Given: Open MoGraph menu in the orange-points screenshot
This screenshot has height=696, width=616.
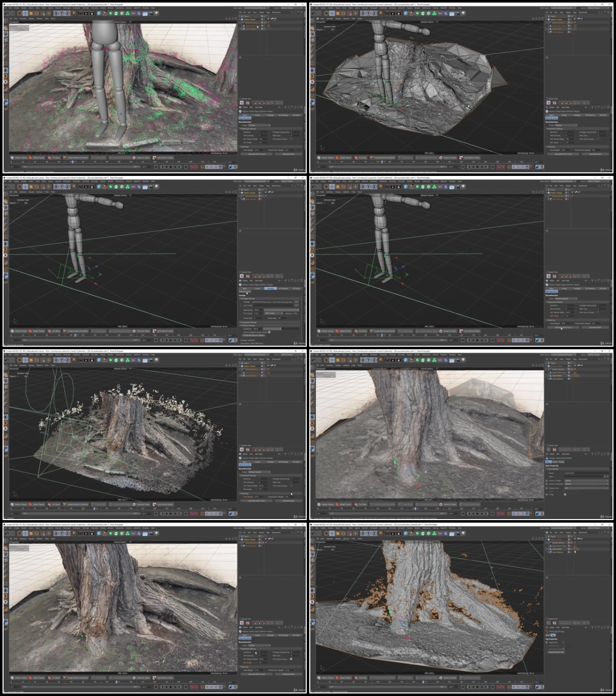Looking at the screenshot, I should [x=373, y=528].
